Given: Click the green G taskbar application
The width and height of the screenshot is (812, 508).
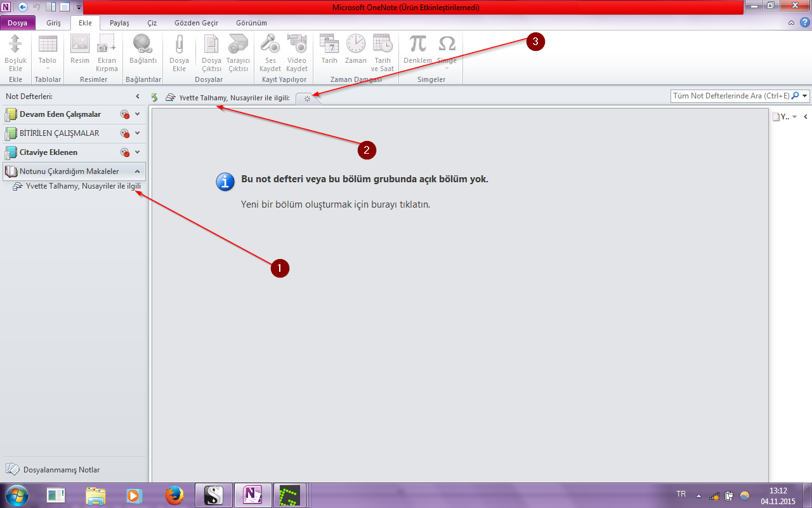Looking at the screenshot, I should pyautogui.click(x=291, y=495).
